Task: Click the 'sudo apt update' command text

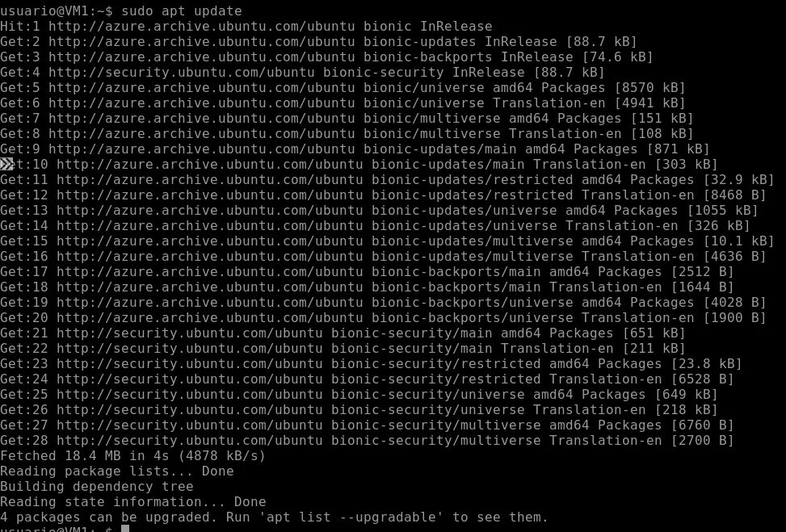Action: [182, 11]
